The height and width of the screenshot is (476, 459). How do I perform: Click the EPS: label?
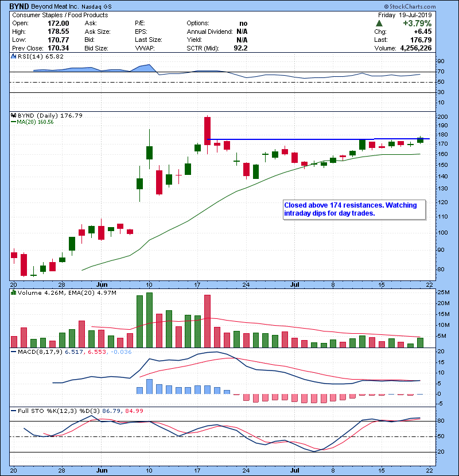(141, 32)
